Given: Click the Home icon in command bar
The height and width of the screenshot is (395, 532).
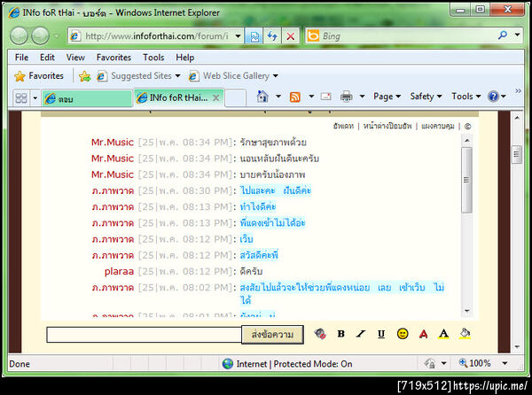Looking at the screenshot, I should [x=262, y=97].
